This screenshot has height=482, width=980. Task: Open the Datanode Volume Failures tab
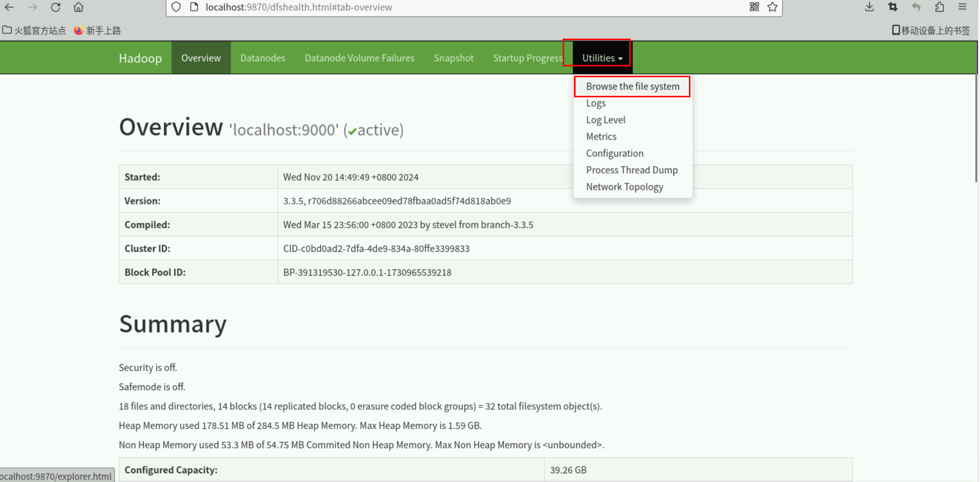[x=360, y=58]
